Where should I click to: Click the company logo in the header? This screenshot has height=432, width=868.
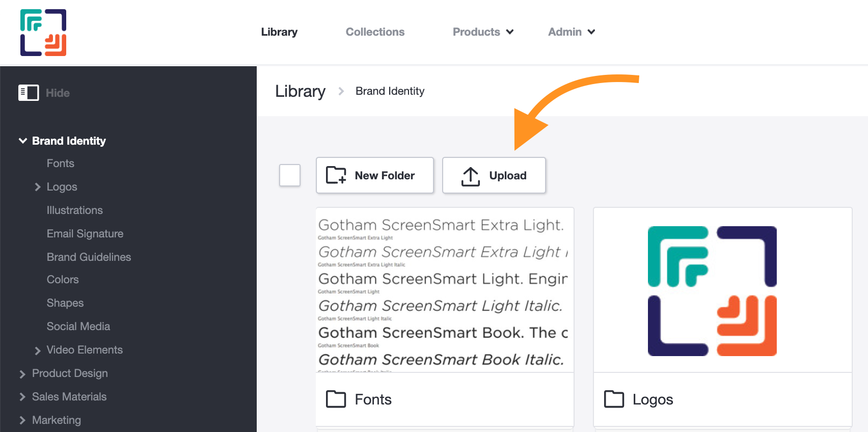(43, 33)
